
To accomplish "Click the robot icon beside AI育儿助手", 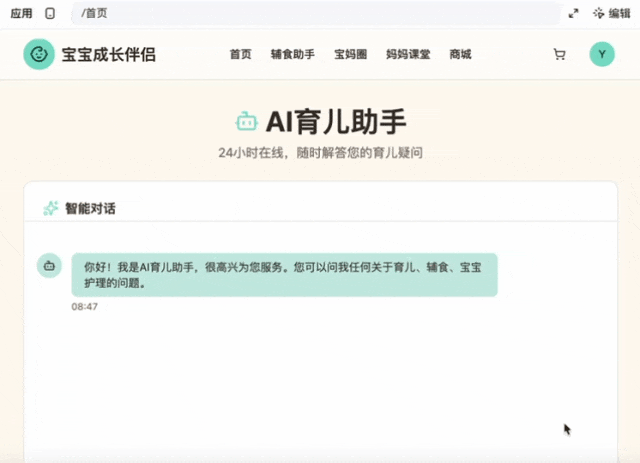I will 247,121.
